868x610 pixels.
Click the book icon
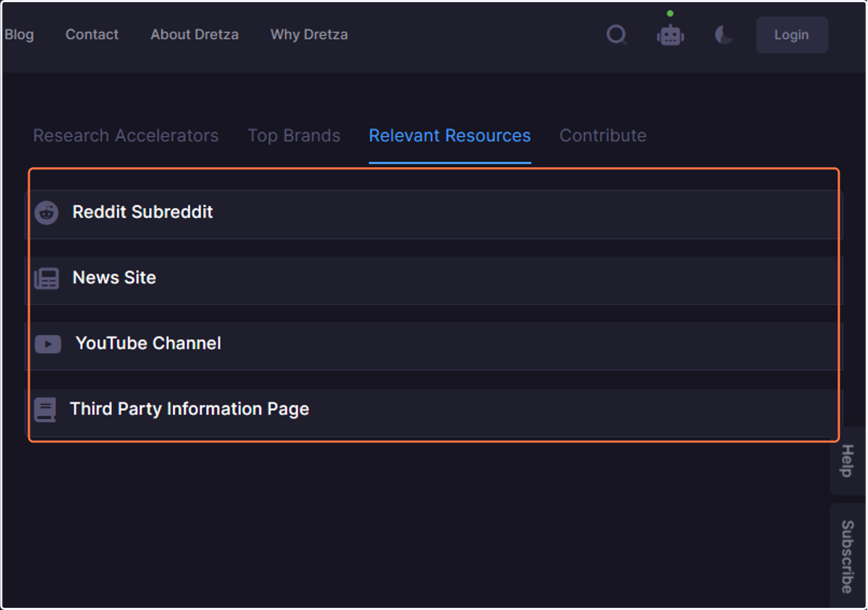pos(45,410)
